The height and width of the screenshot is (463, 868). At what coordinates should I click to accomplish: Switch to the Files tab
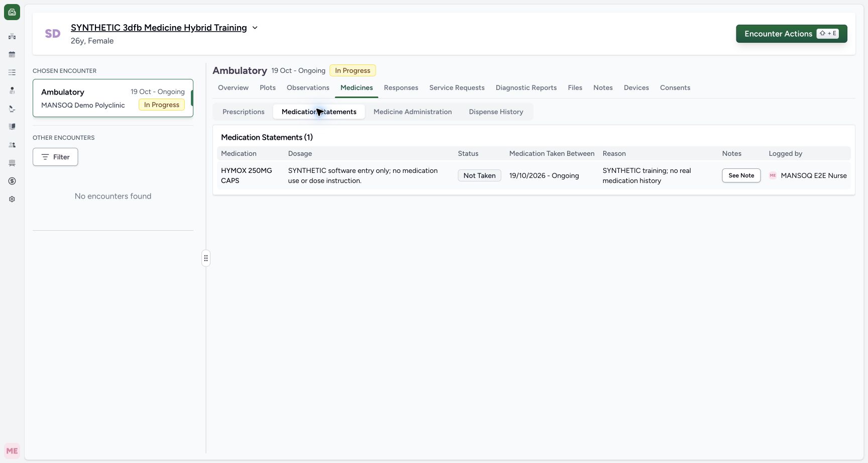575,87
